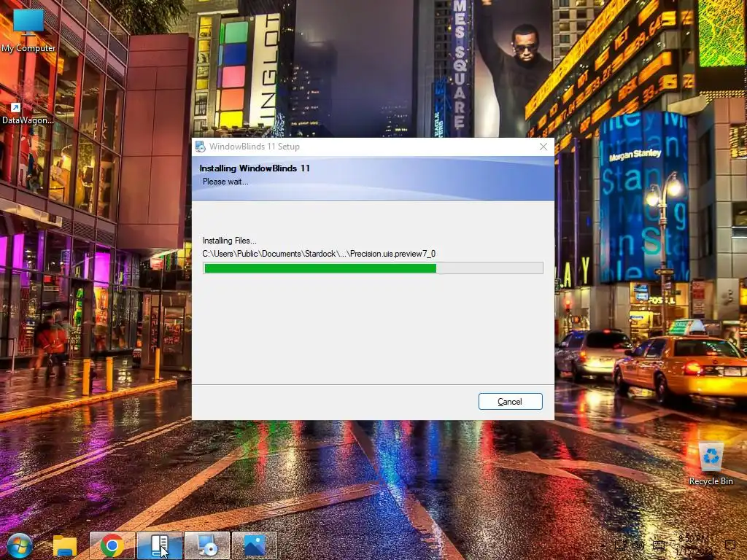This screenshot has width=747, height=560.
Task: Open the taskbar clock and date
Action: coord(693,545)
